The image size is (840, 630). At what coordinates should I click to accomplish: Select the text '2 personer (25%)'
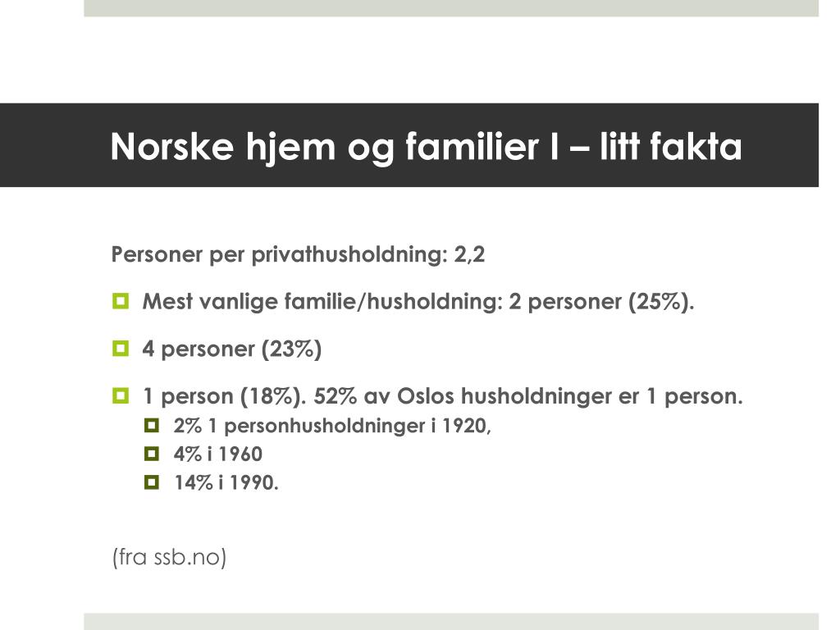point(601,302)
